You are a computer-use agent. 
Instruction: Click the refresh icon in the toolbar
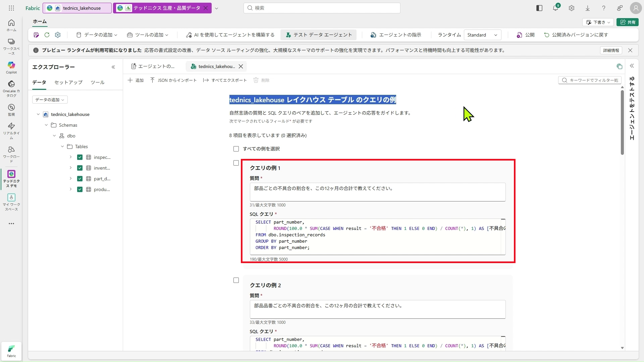point(47,35)
